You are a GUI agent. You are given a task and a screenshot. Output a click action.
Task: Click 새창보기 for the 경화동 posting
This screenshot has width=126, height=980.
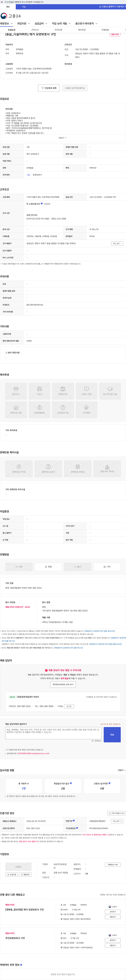pyautogui.click(x=113, y=917)
